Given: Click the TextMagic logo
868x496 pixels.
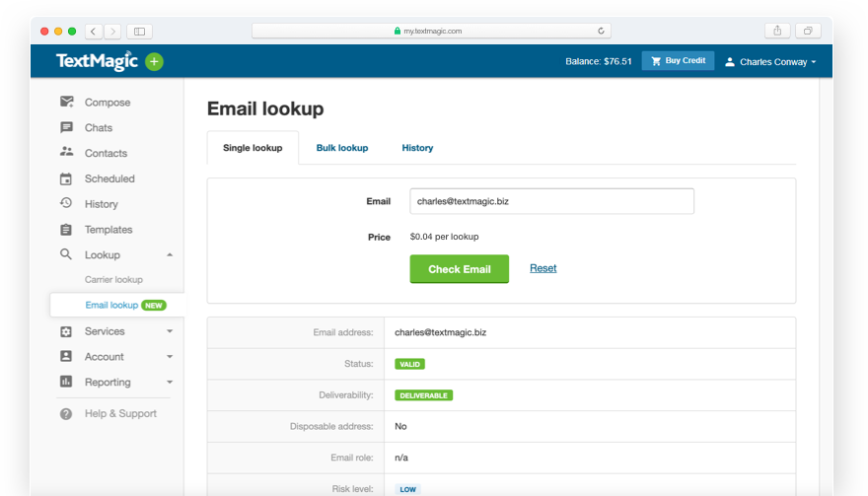Looking at the screenshot, I should pyautogui.click(x=97, y=61).
